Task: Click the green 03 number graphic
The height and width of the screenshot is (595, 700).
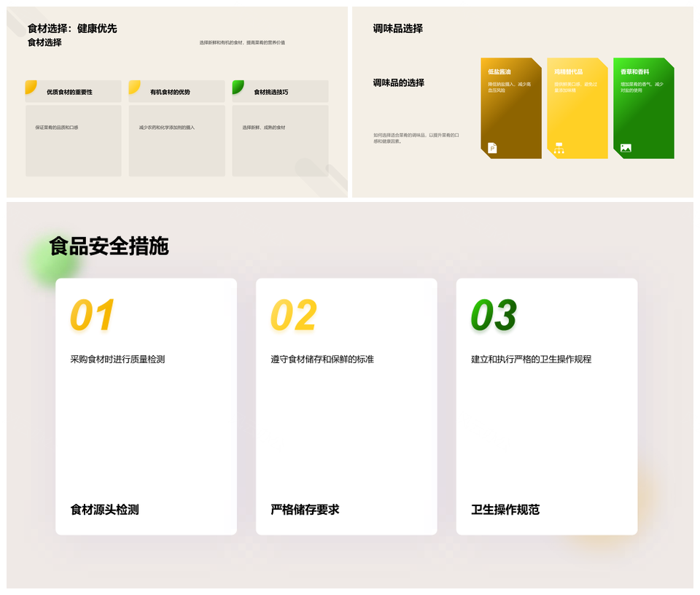Action: point(494,315)
